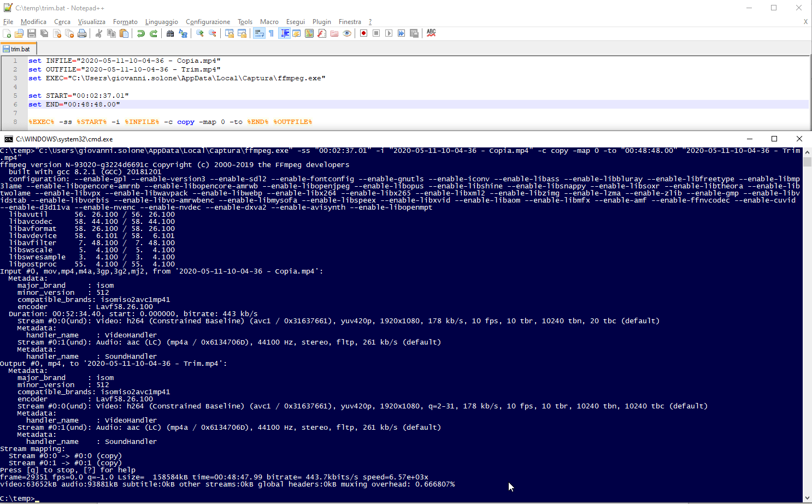Viewport: 812px width, 504px height.
Task: Open the Visualizza menu
Action: (x=92, y=22)
